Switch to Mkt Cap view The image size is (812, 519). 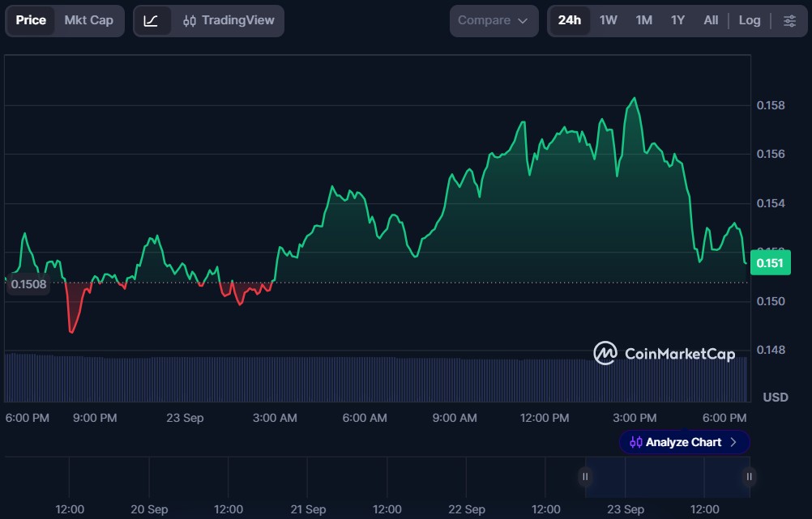tap(88, 21)
